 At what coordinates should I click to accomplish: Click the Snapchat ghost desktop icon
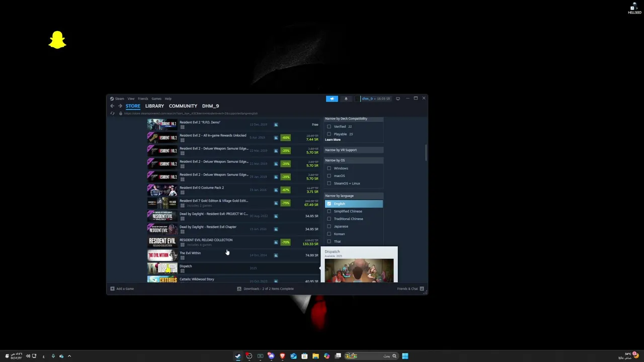click(57, 40)
